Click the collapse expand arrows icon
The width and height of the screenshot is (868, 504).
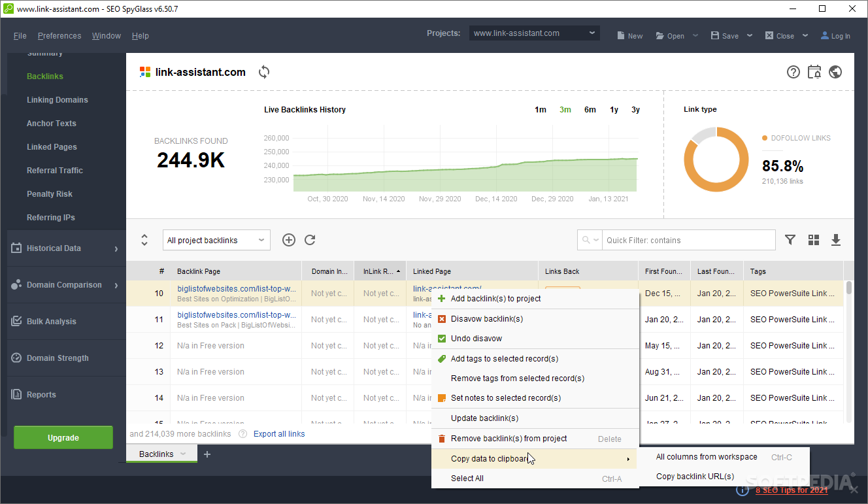144,240
